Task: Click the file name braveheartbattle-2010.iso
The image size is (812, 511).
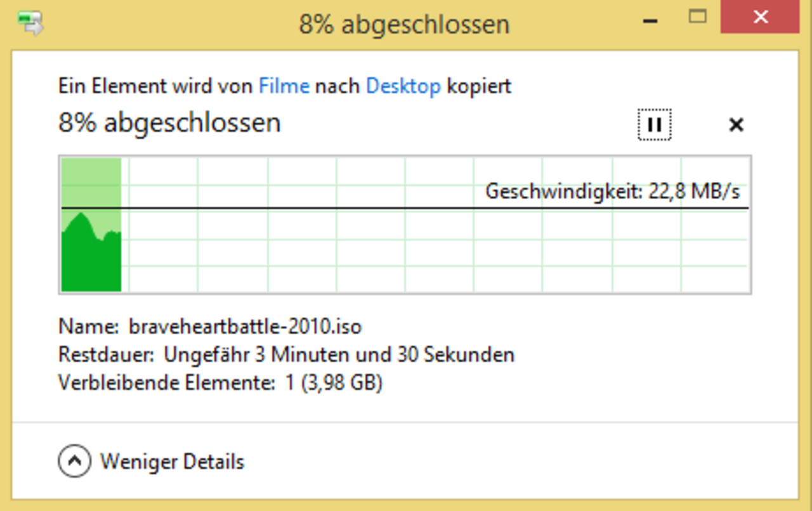Action: (245, 327)
